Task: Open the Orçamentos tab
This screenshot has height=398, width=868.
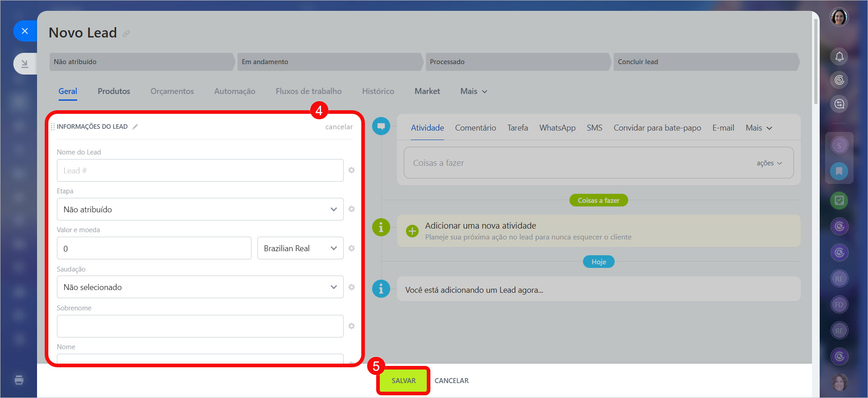Action: coord(172,91)
